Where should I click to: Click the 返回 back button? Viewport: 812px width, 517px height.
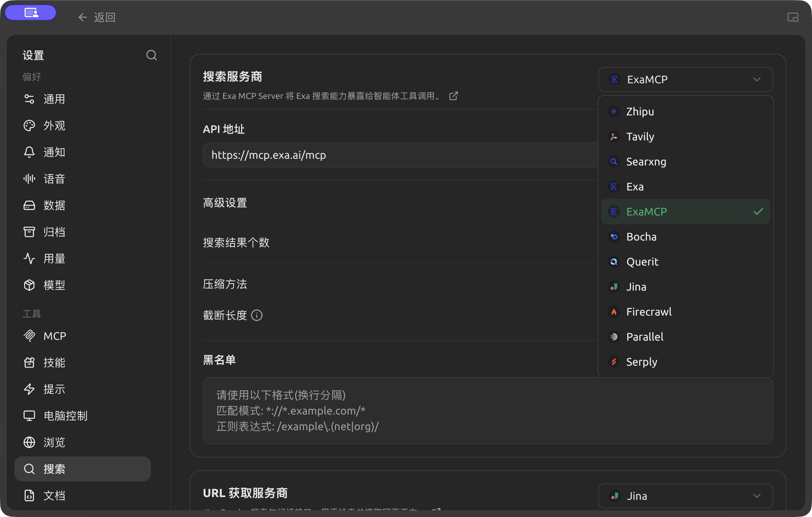[x=97, y=17]
